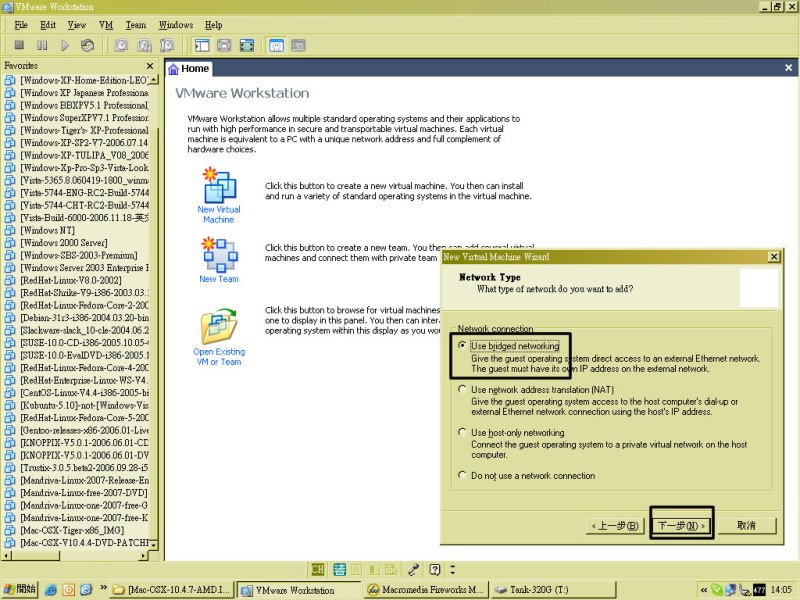
Task: Click the Favorites horizontal scroll right arrow
Action: coord(143,555)
